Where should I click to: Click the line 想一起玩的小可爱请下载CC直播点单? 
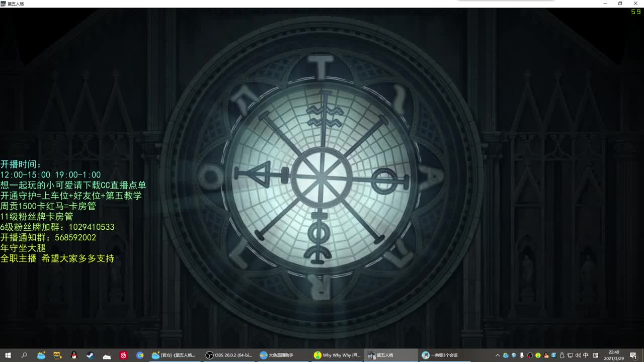pos(73,185)
